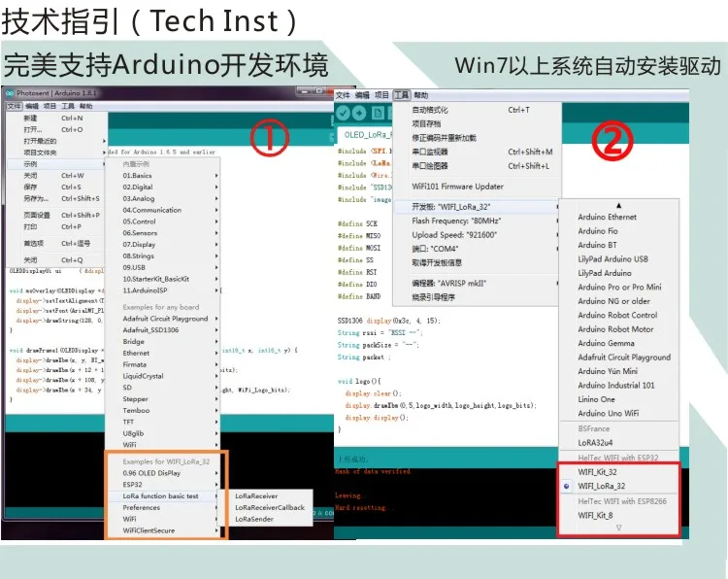The image size is (728, 579).
Task: Click the Verify checkmark toolbar icon
Action: (343, 113)
